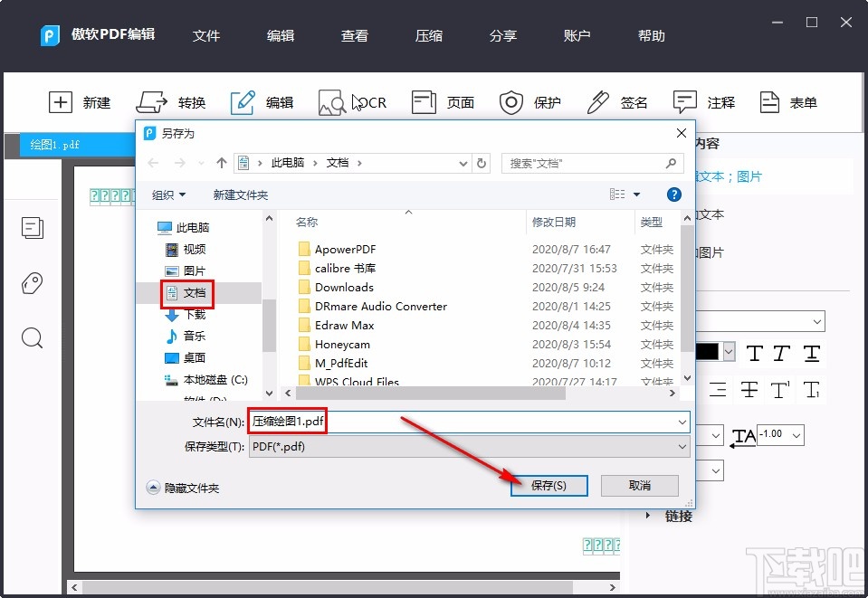The height and width of the screenshot is (598, 868).
Task: Select the 签名 signature tool
Action: 617,101
